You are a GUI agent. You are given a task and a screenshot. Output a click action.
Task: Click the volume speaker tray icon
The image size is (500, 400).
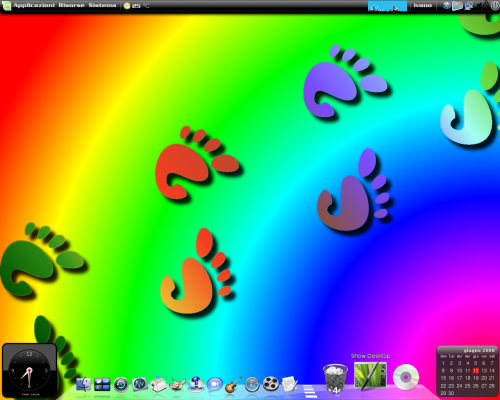482,6
